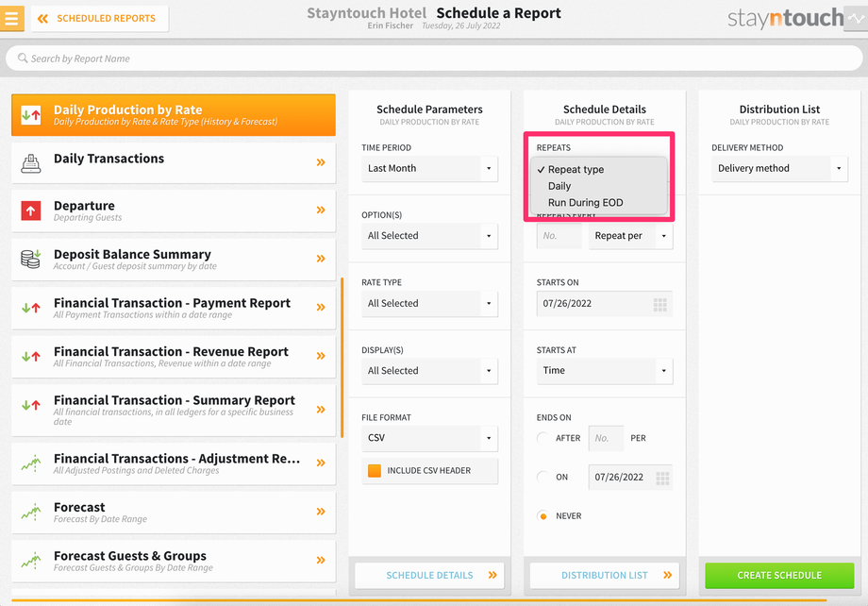Open the Repeat per dropdown
The image size is (868, 606).
point(630,236)
